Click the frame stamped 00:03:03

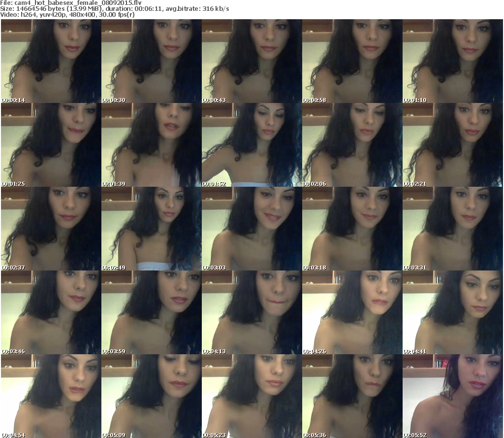coord(252,229)
